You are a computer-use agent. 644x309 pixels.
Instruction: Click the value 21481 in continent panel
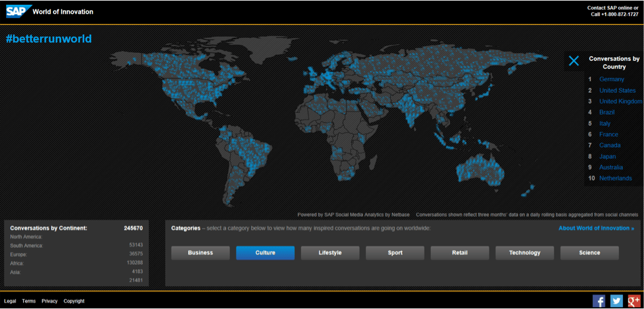[x=135, y=280]
